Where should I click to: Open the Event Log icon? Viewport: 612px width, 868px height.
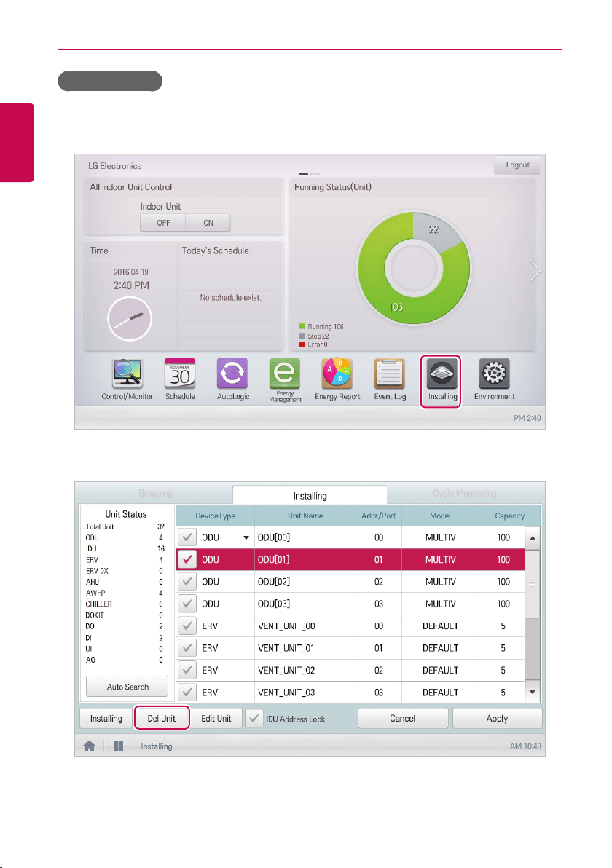pyautogui.click(x=389, y=374)
